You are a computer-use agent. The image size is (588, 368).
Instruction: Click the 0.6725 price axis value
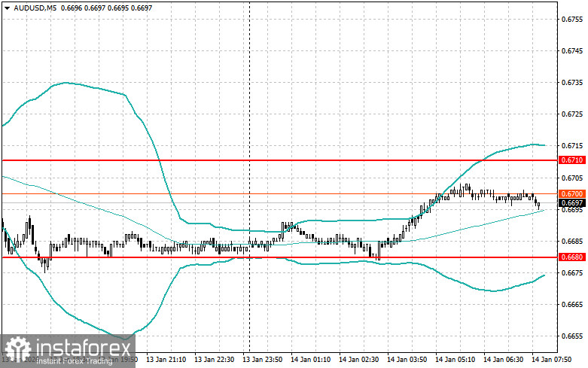pos(572,114)
